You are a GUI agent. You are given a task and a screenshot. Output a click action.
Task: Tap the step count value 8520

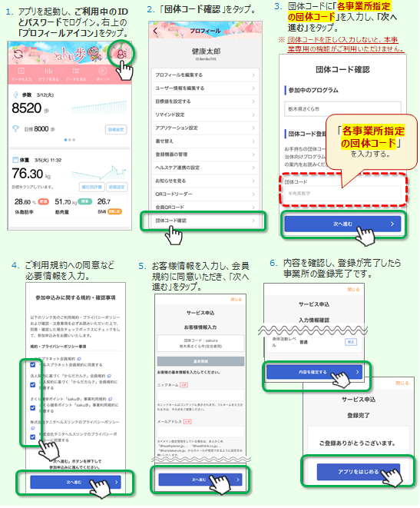click(27, 108)
